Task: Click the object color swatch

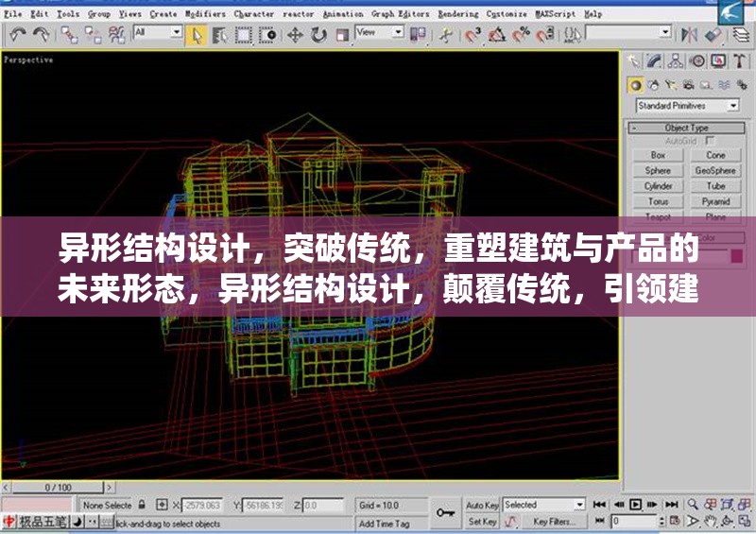Action: coord(737,256)
